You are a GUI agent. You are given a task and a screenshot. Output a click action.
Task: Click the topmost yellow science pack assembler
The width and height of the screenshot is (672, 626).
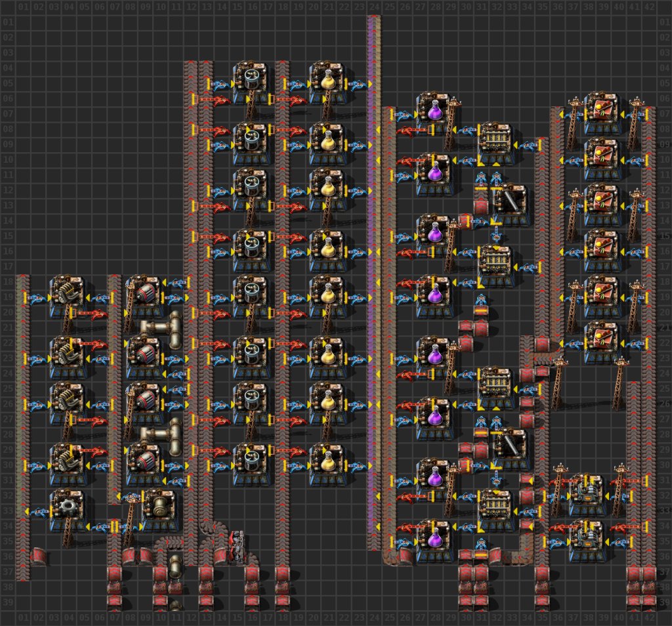328,83
